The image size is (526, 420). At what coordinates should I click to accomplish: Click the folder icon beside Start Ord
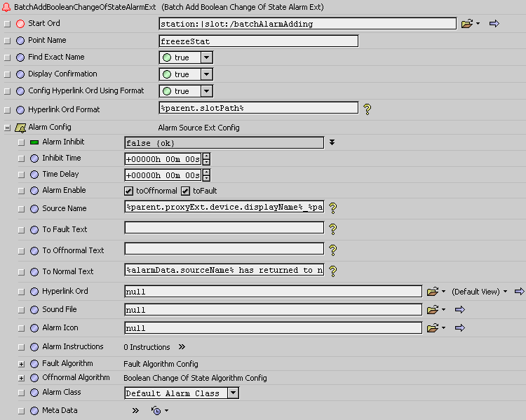[467, 24]
